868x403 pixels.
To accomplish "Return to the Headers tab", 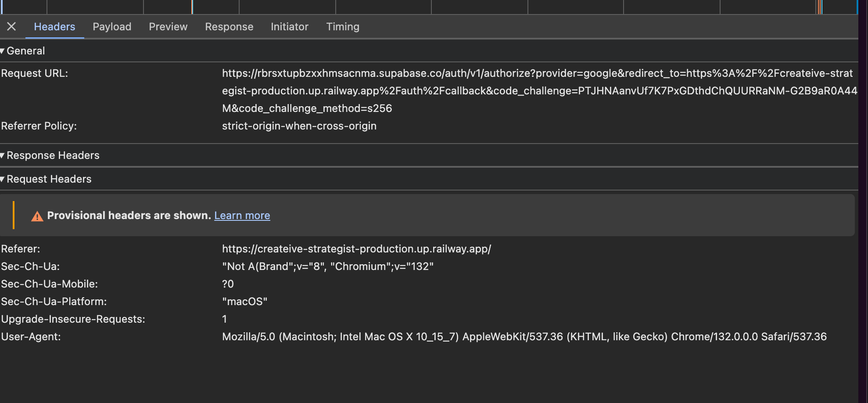I will 54,27.
